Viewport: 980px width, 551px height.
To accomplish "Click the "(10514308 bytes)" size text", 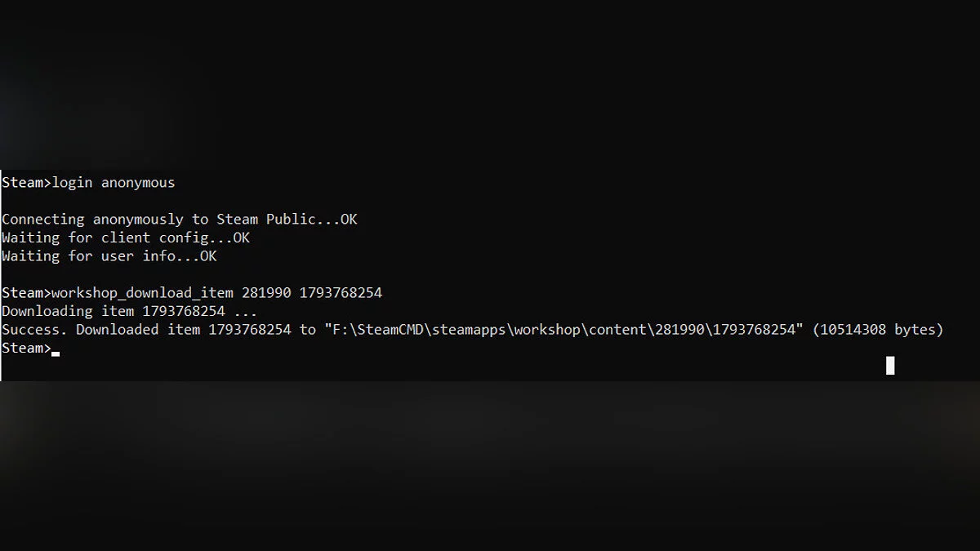I will [x=878, y=330].
